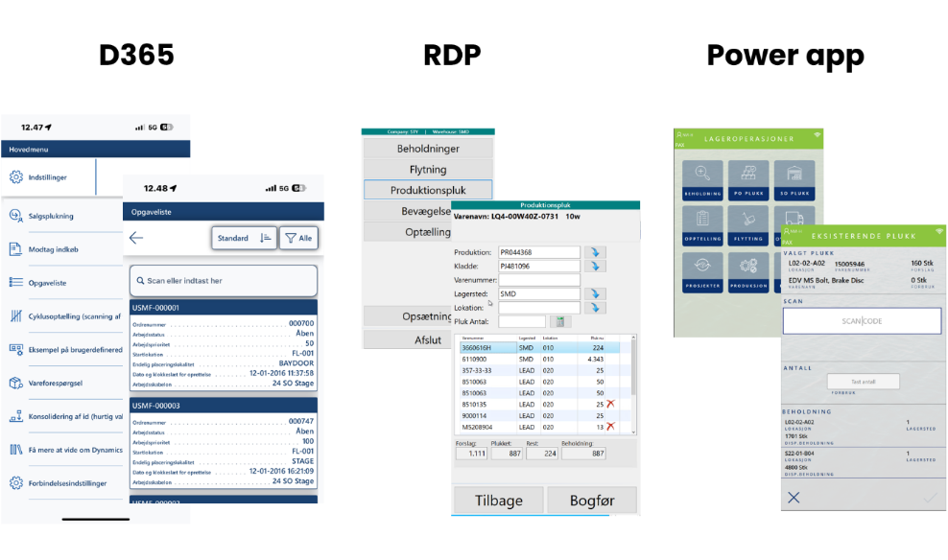Image resolution: width=948 pixels, height=560 pixels.
Task: Open Få mere at vide books icon
Action: coord(16,450)
